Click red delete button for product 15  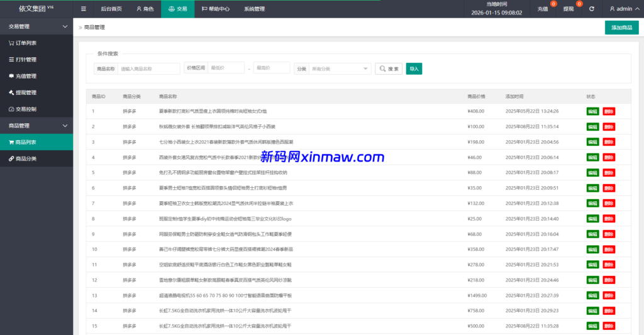tap(609, 326)
